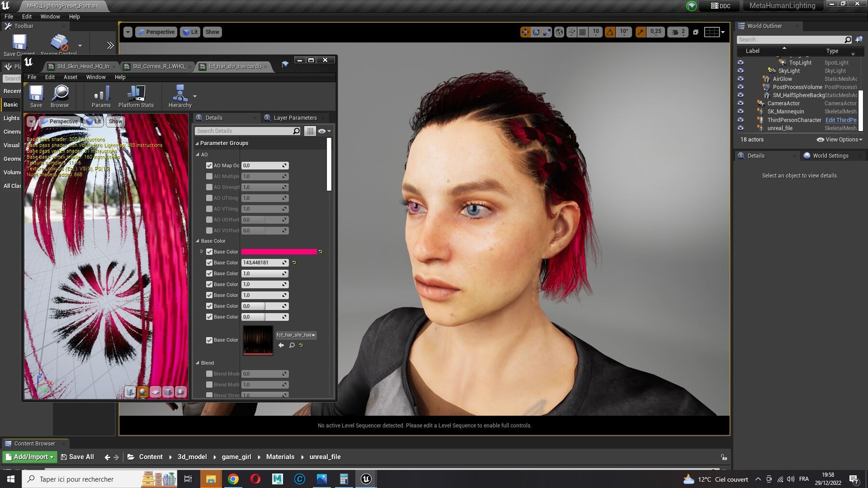This screenshot has width=868, height=488.
Task: Select sphere preview mesh in material preview
Action: point(143,392)
